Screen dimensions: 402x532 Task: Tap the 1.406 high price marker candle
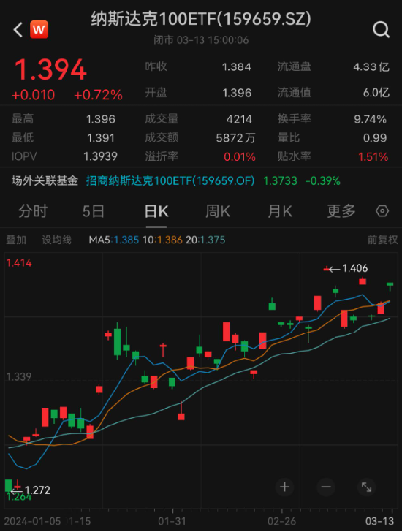coord(327,269)
